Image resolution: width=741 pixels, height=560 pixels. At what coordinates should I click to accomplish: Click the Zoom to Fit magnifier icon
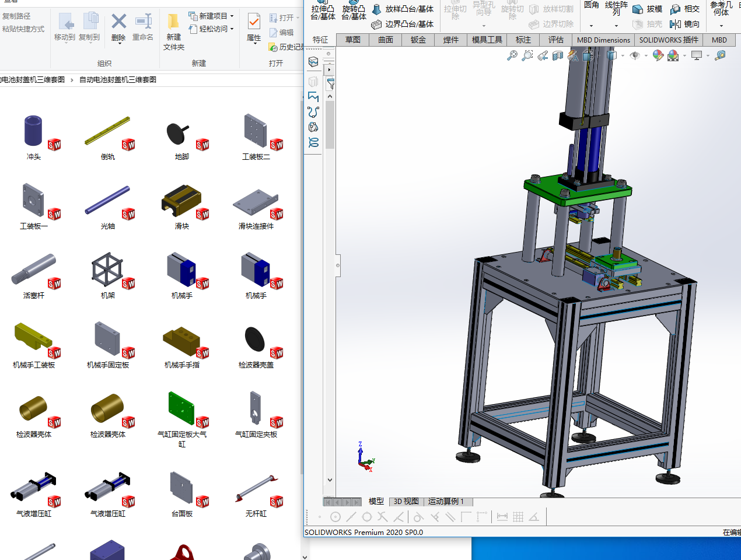coord(512,55)
